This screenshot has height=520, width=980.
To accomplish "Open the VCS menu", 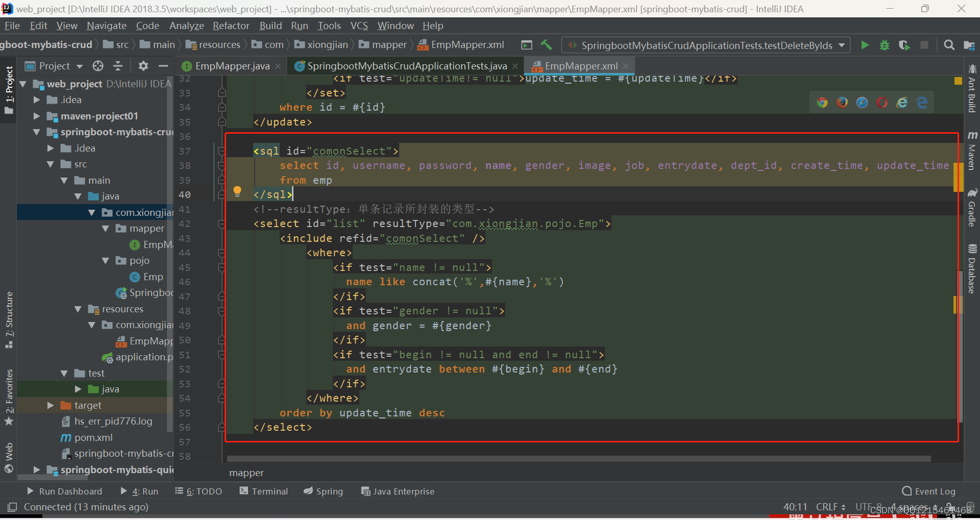I will (x=359, y=26).
